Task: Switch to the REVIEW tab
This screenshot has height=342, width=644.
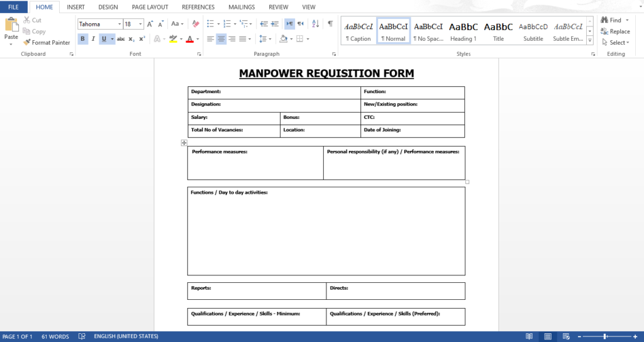Action: click(279, 7)
